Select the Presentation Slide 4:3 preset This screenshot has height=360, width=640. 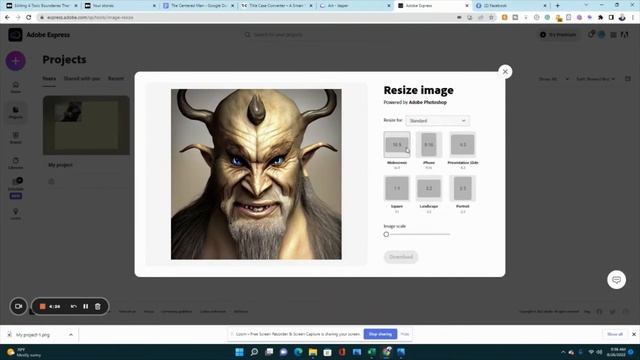pyautogui.click(x=462, y=144)
